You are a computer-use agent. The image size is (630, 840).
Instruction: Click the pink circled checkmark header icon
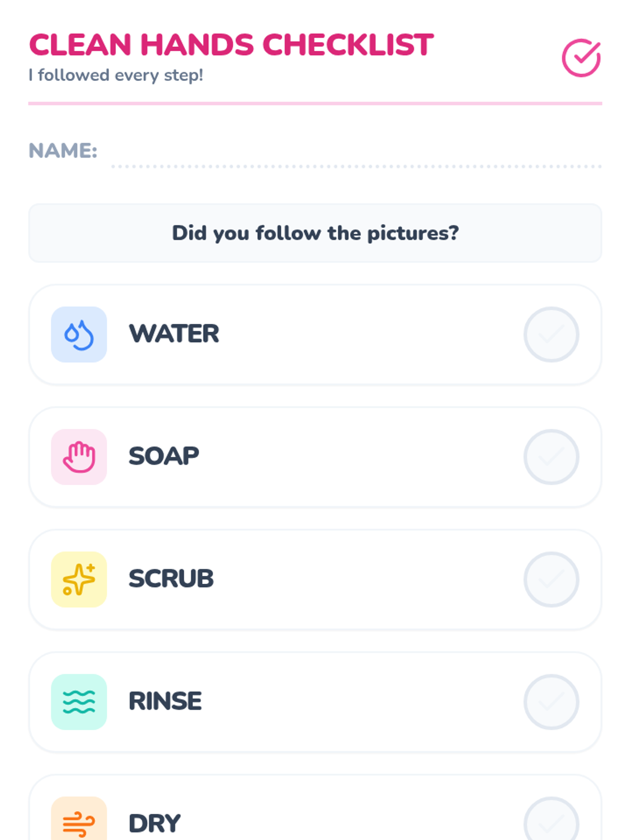(x=581, y=58)
